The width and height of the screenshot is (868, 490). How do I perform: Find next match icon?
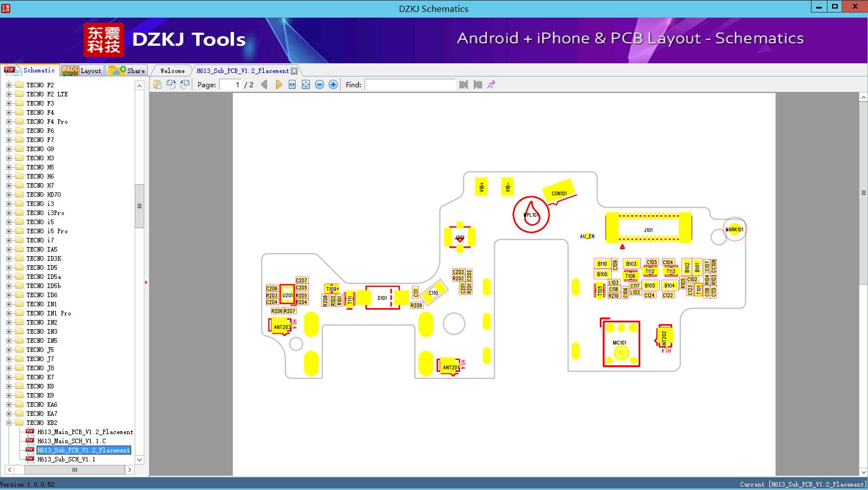[x=478, y=84]
